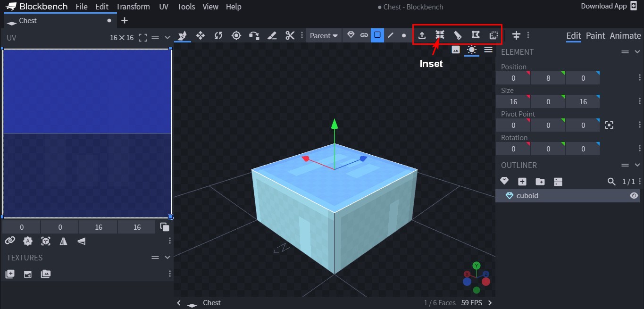Click the Outliner toggle options icon

click(x=558, y=181)
